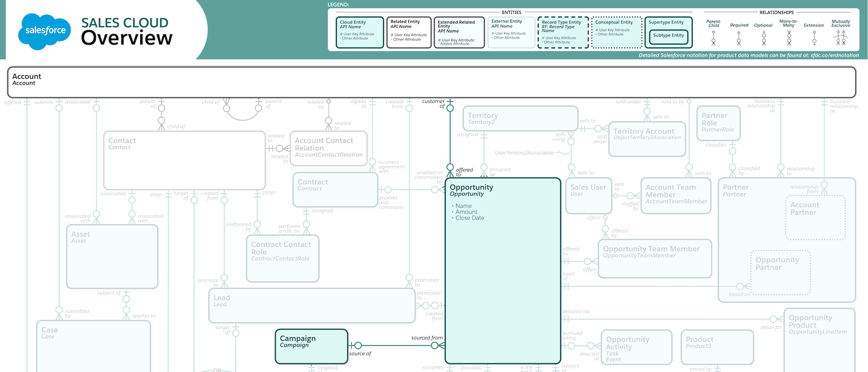The height and width of the screenshot is (372, 868).
Task: Click the Optional relationship symbol in legend
Action: (x=764, y=39)
